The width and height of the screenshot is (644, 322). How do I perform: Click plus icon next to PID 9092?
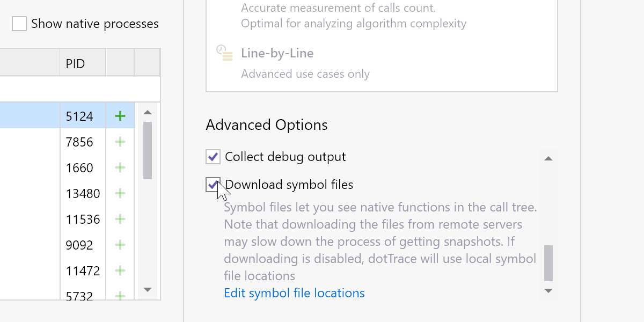(120, 245)
